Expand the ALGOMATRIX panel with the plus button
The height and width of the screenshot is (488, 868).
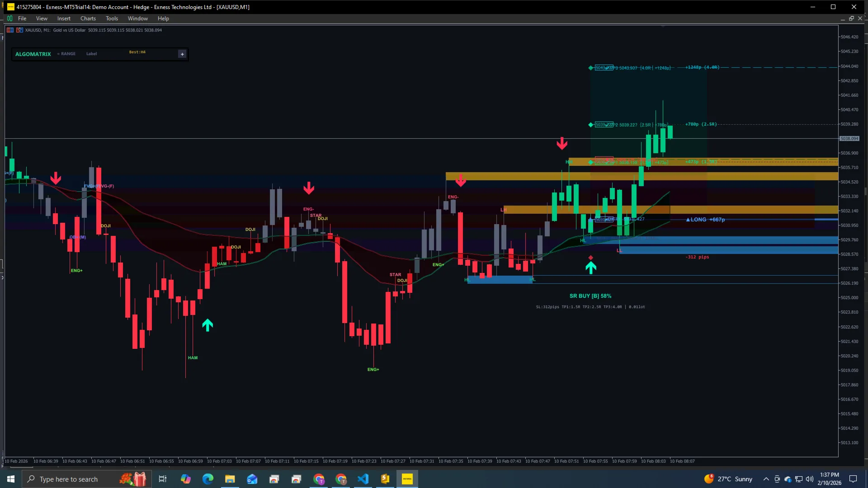[182, 54]
